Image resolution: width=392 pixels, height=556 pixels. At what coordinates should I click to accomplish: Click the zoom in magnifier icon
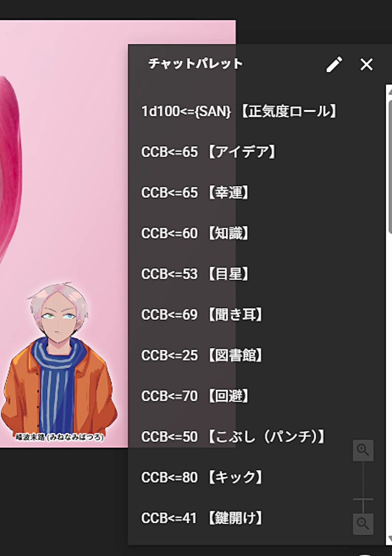tap(363, 450)
